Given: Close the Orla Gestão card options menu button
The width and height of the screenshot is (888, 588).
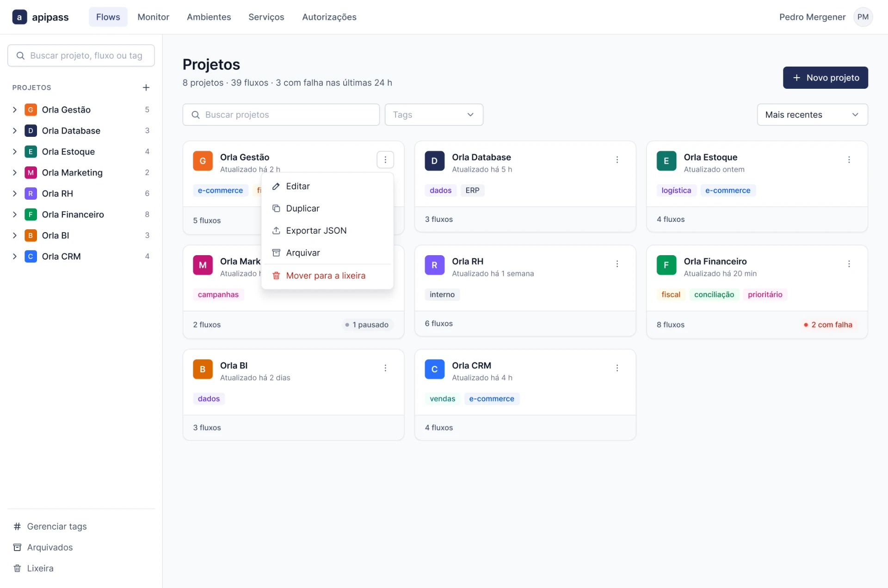Looking at the screenshot, I should pos(385,160).
